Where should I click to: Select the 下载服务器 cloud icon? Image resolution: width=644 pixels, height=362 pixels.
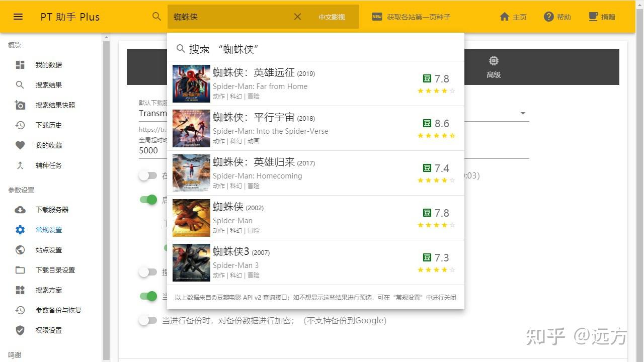pyautogui.click(x=20, y=209)
